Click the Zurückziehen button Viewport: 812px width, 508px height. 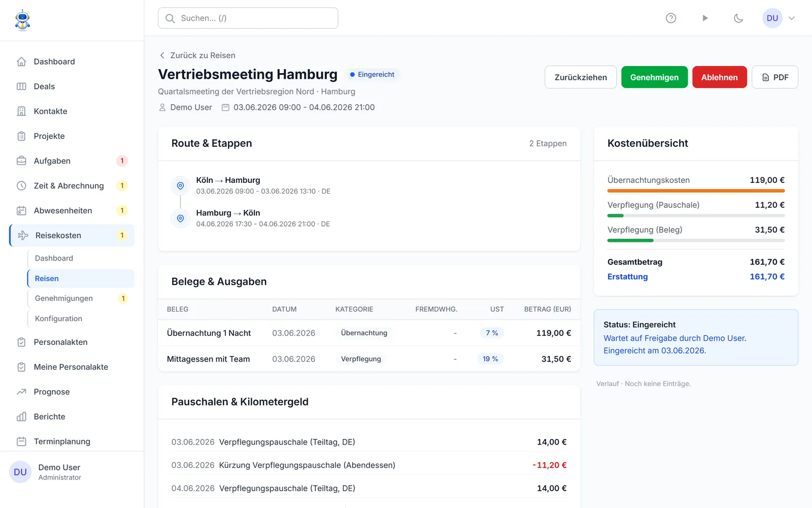pyautogui.click(x=581, y=77)
